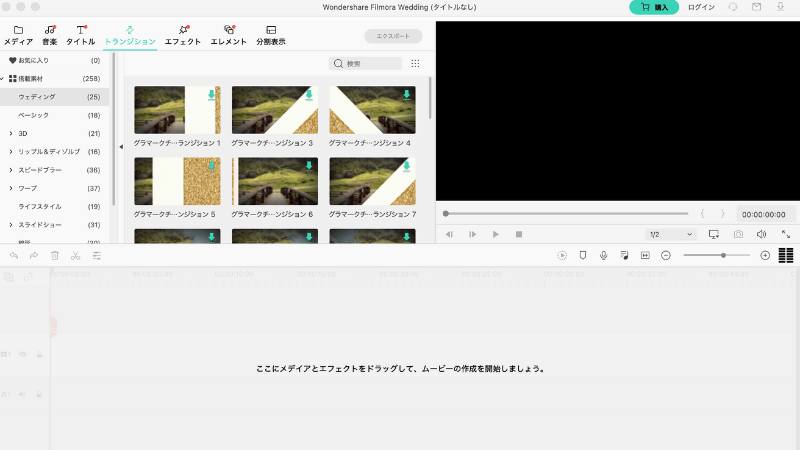The height and width of the screenshot is (450, 800).
Task: Download transition 6 via its green arrow
Action: tap(309, 166)
